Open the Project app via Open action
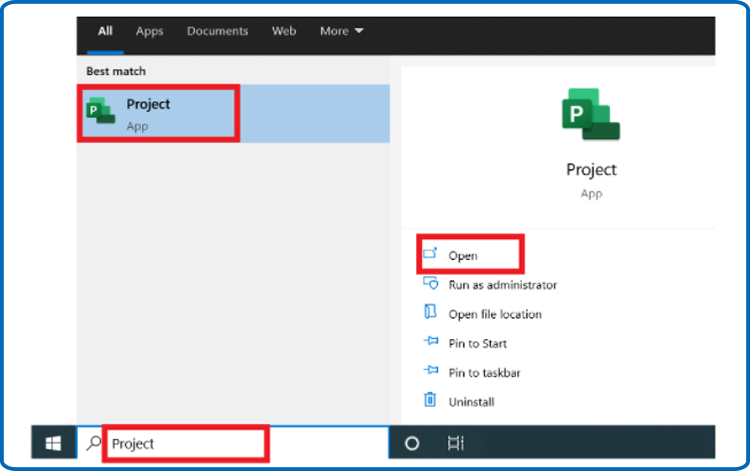Screen dimensions: 750x471 (463, 256)
